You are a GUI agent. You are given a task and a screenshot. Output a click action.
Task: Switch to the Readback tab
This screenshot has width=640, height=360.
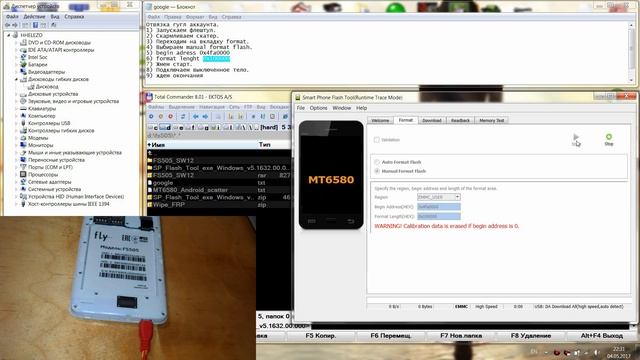coord(460,120)
